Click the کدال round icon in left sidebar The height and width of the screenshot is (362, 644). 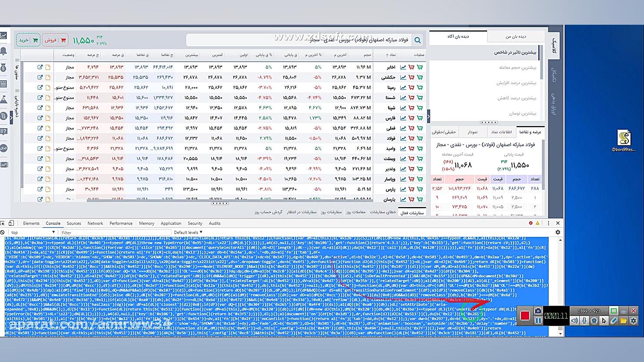3,148
